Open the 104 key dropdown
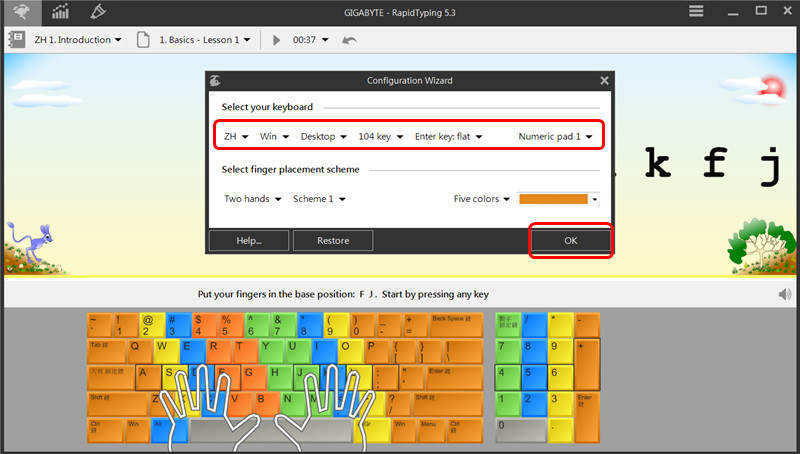This screenshot has width=800, height=454. pyautogui.click(x=381, y=137)
